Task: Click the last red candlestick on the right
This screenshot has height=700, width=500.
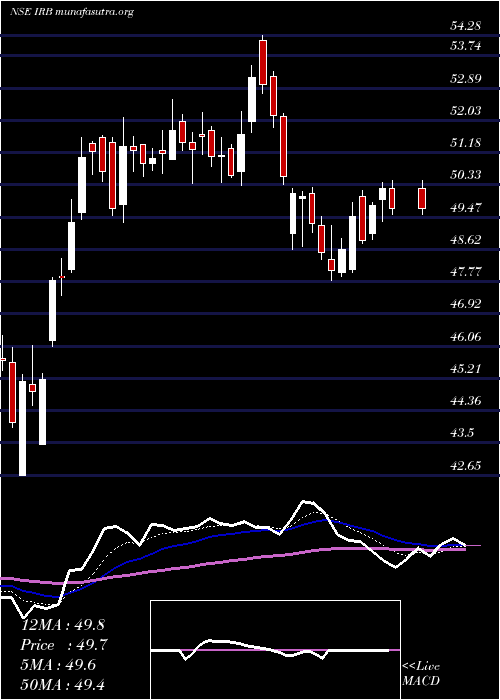Action: click(422, 198)
